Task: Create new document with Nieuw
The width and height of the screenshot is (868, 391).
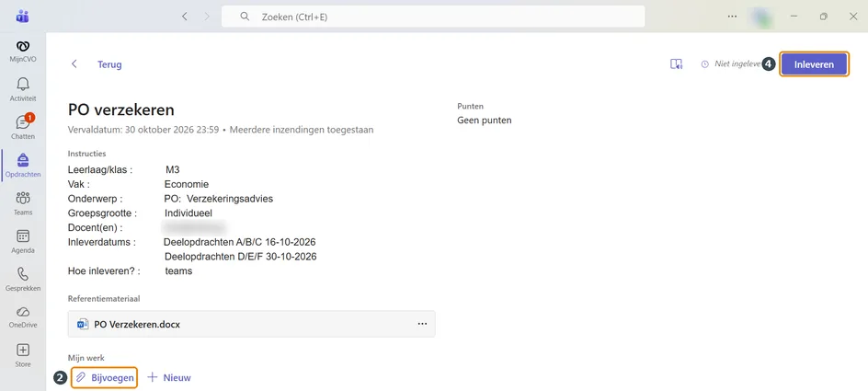Action: pyautogui.click(x=169, y=378)
